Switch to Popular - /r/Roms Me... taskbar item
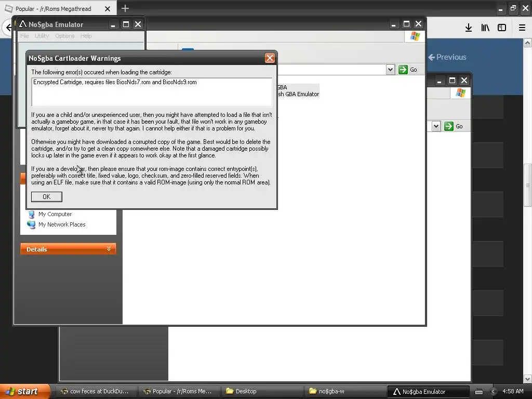The height and width of the screenshot is (399, 532). click(178, 391)
